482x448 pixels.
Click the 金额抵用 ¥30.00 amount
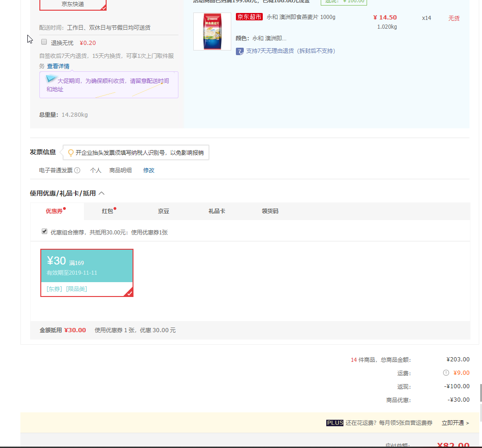tap(75, 330)
